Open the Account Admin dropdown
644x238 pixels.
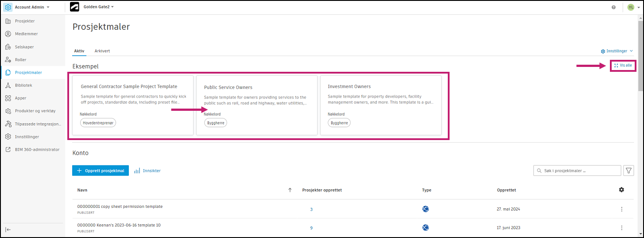(x=32, y=7)
